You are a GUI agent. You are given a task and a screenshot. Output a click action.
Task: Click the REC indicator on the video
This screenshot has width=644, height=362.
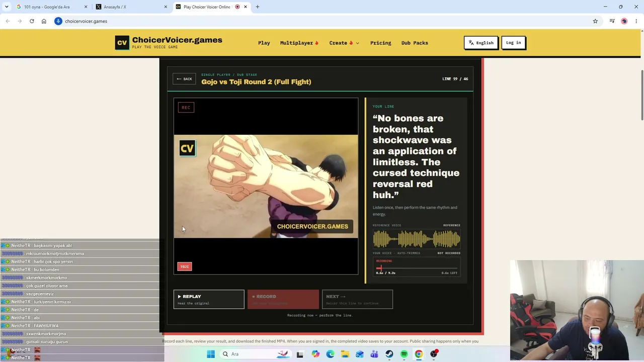(x=186, y=108)
